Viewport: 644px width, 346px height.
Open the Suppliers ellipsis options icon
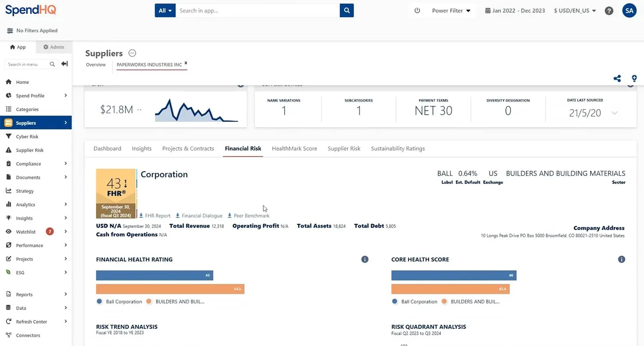coord(132,53)
